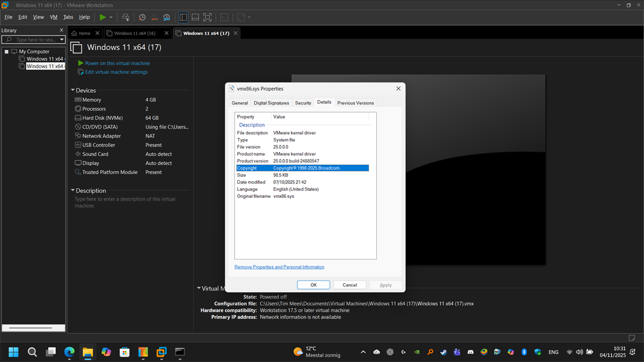
Task: Close the Windows 11 x64 (17) tab
Action: pos(235,33)
